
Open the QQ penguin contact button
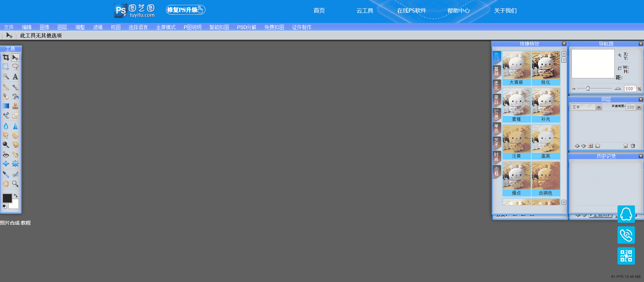coord(626,214)
